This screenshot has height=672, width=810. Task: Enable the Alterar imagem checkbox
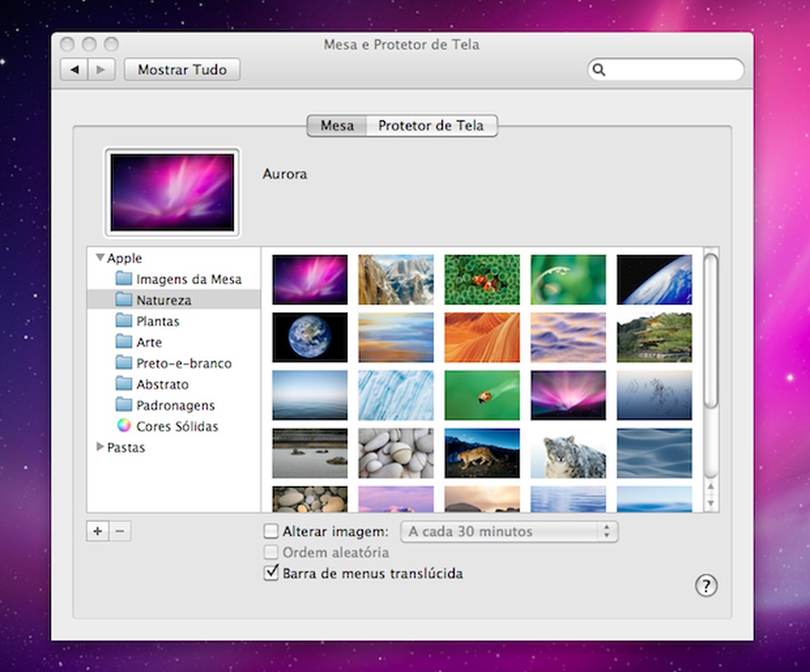(x=271, y=531)
